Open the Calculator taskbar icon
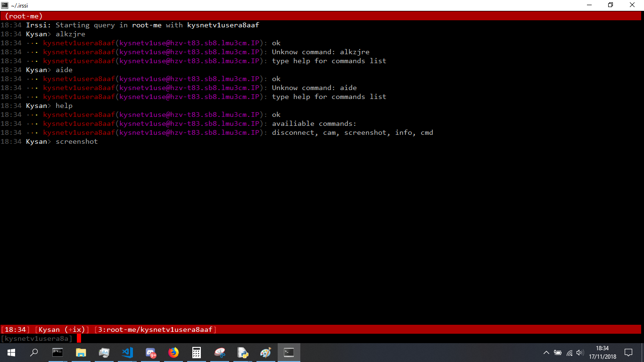The width and height of the screenshot is (644, 362). pyautogui.click(x=197, y=352)
